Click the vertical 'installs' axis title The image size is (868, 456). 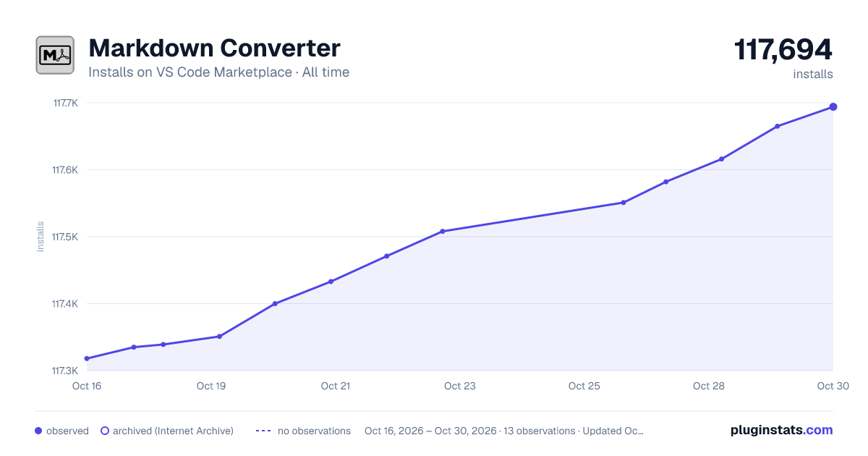point(41,237)
